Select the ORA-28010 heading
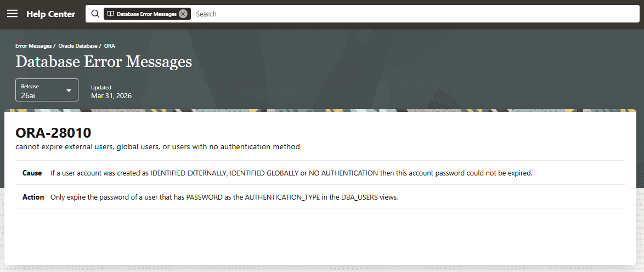This screenshot has width=644, height=272. point(53,133)
